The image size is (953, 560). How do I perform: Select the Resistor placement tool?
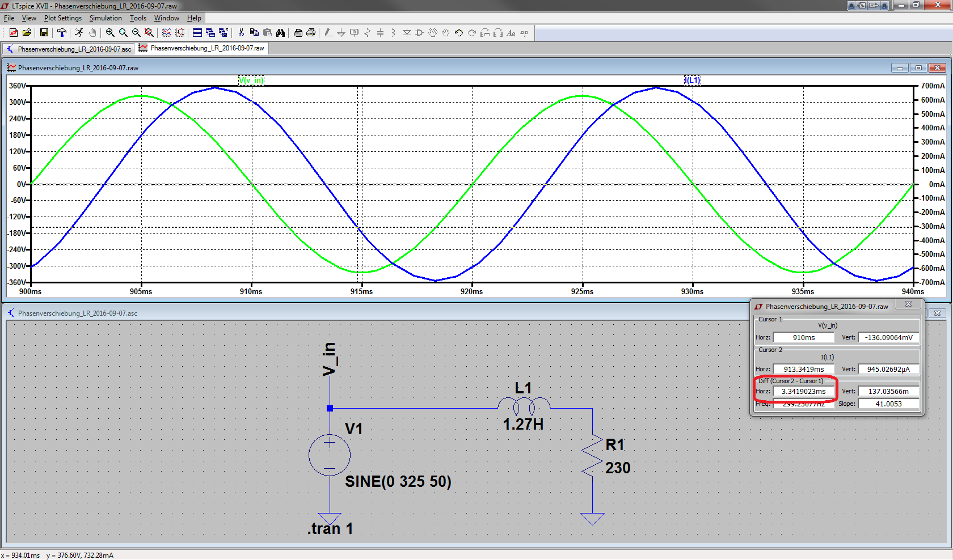tap(368, 33)
